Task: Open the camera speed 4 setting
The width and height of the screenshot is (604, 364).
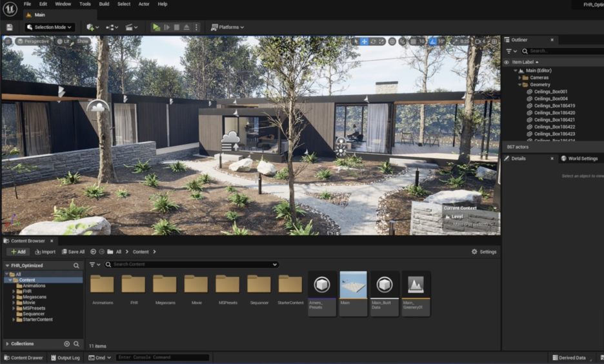Action: point(480,41)
